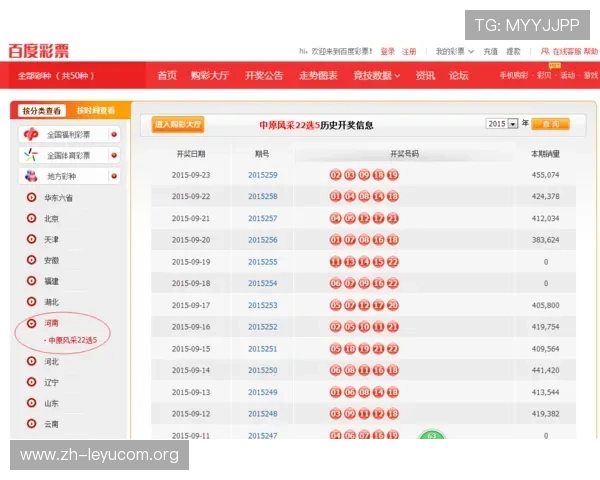Open draw number 2015254
This screenshot has width=600, height=480.
[x=262, y=283]
